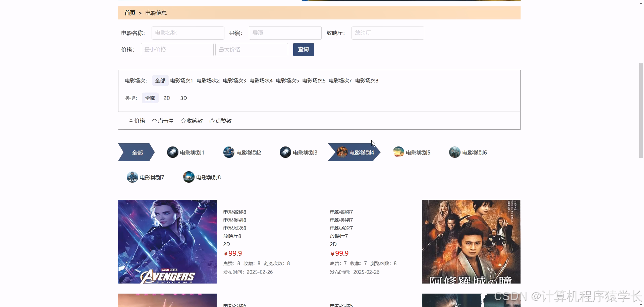Click inside the 导演 input field
Image resolution: width=644 pixels, height=307 pixels.
[285, 33]
